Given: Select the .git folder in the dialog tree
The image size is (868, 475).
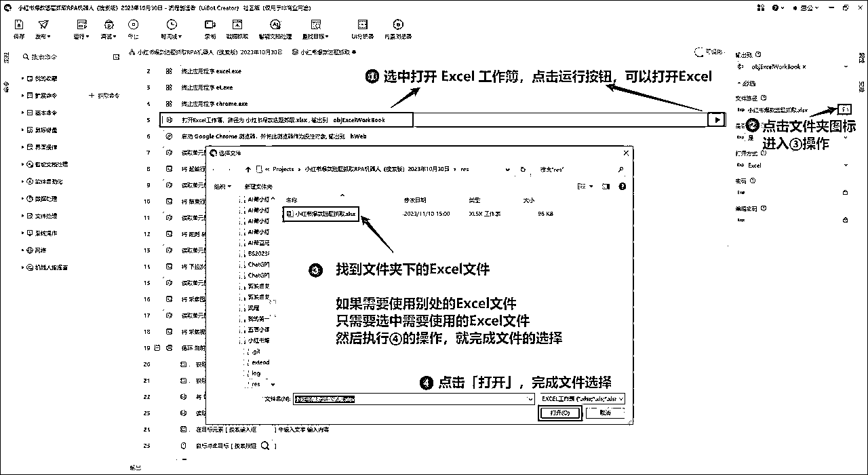Looking at the screenshot, I should [256, 352].
